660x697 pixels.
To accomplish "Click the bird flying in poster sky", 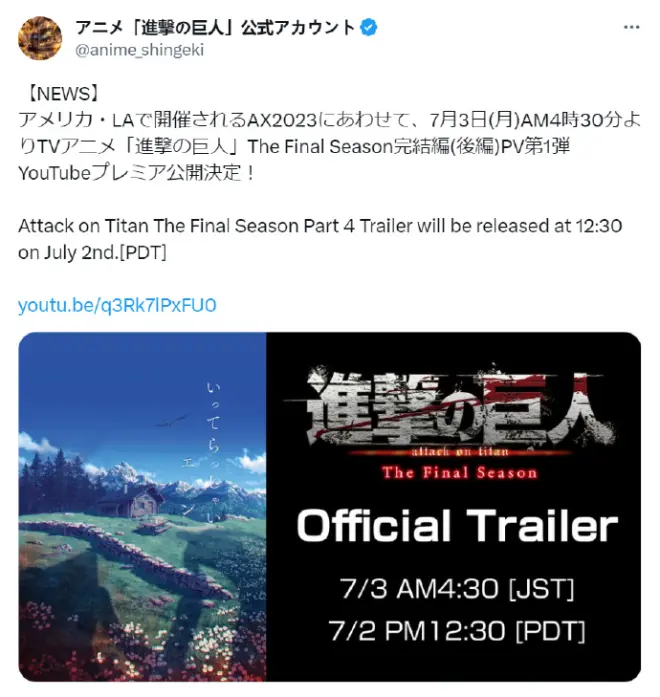I will 171,421.
